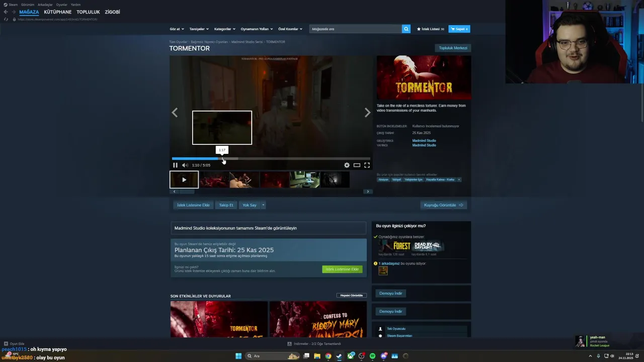Screen dimensions: 644x362
Task: Add more tags with plus button
Action: pos(459,179)
